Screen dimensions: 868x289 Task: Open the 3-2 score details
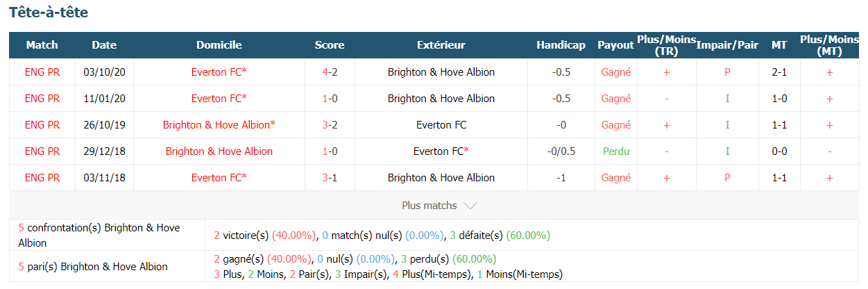tap(330, 125)
